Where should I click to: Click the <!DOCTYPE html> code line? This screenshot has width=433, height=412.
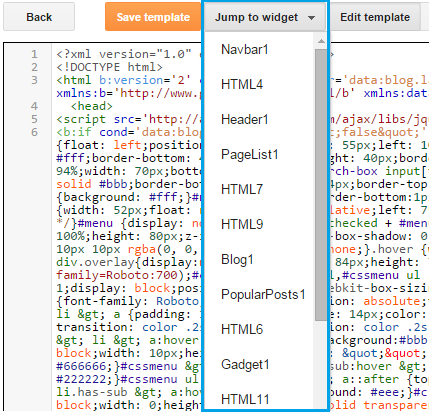(x=109, y=67)
